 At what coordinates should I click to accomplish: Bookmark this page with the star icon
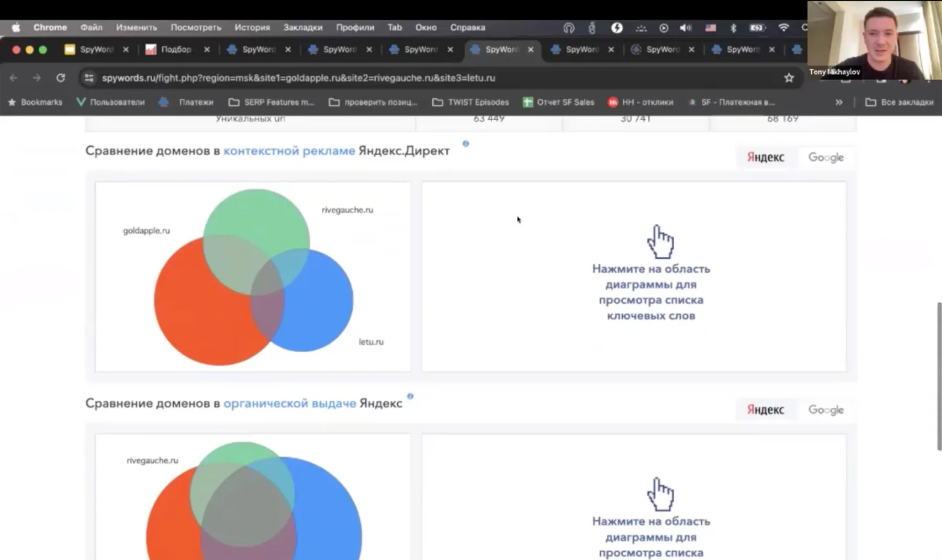[x=789, y=78]
